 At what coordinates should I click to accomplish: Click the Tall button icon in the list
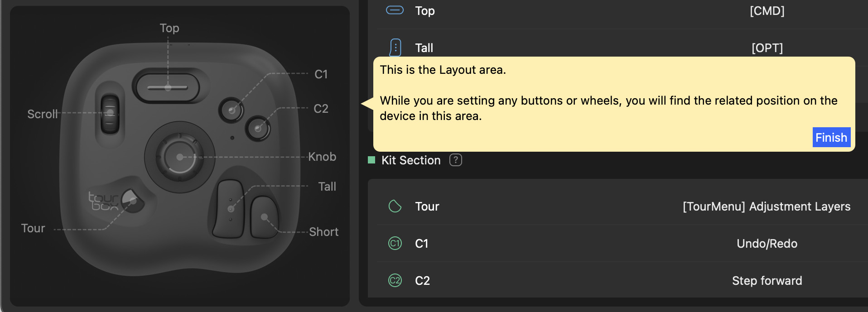coord(395,47)
